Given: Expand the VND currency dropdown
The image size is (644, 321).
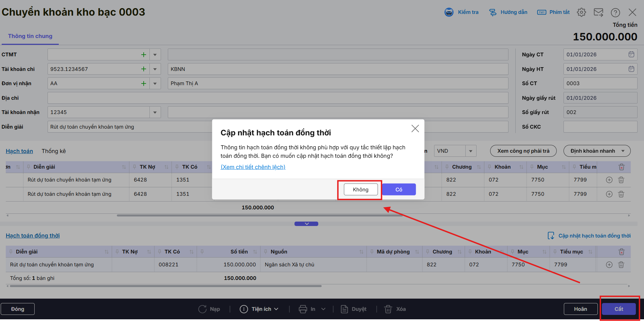Looking at the screenshot, I should (470, 151).
